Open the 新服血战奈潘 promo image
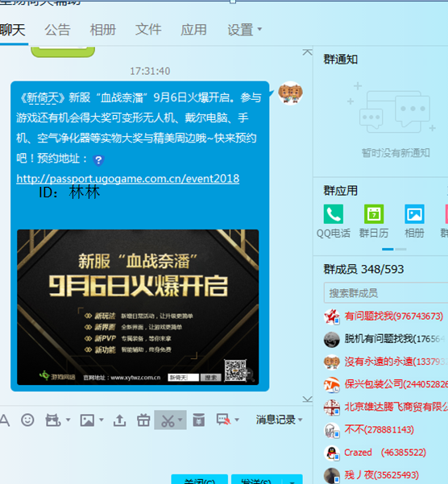 tap(138, 307)
